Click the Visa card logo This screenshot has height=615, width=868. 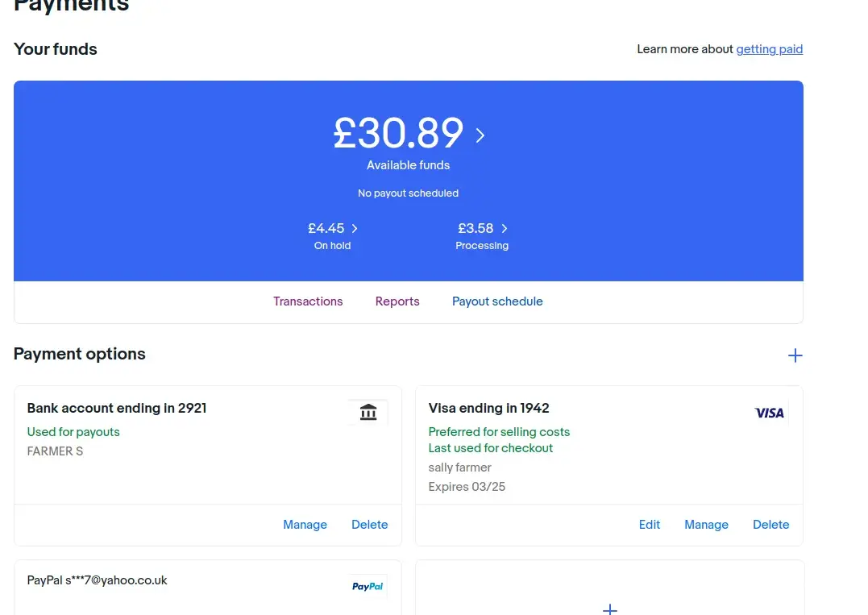[769, 413]
